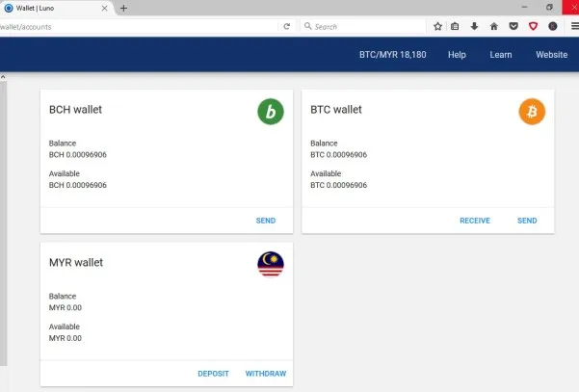Open the browser hamburger menu
The image size is (579, 392).
pyautogui.click(x=574, y=26)
